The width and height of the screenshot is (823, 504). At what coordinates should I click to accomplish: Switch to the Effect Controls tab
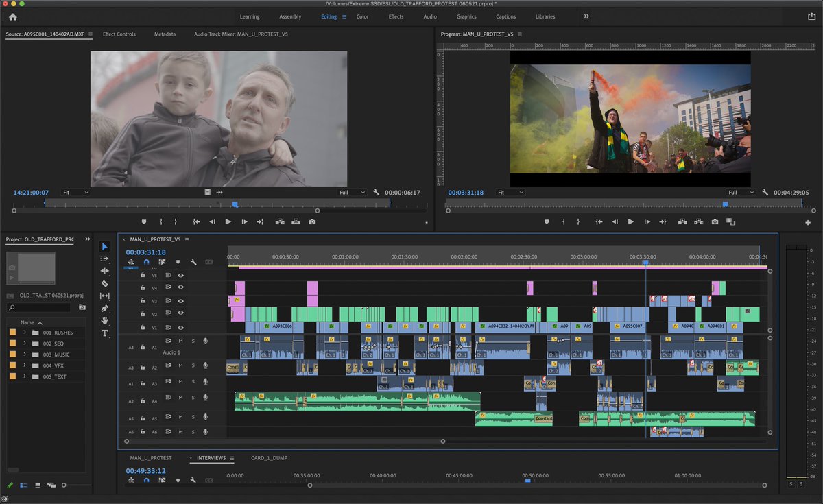click(x=119, y=34)
